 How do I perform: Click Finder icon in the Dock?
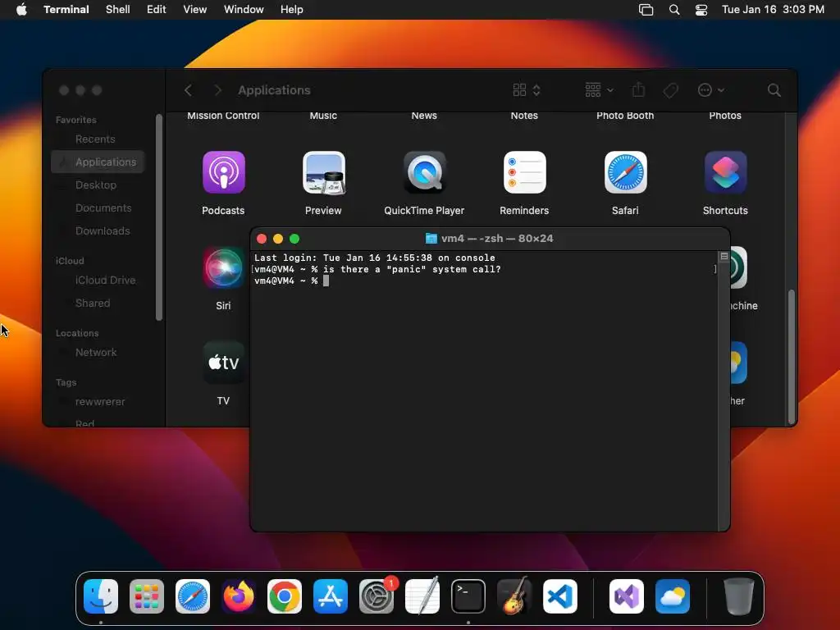101,596
